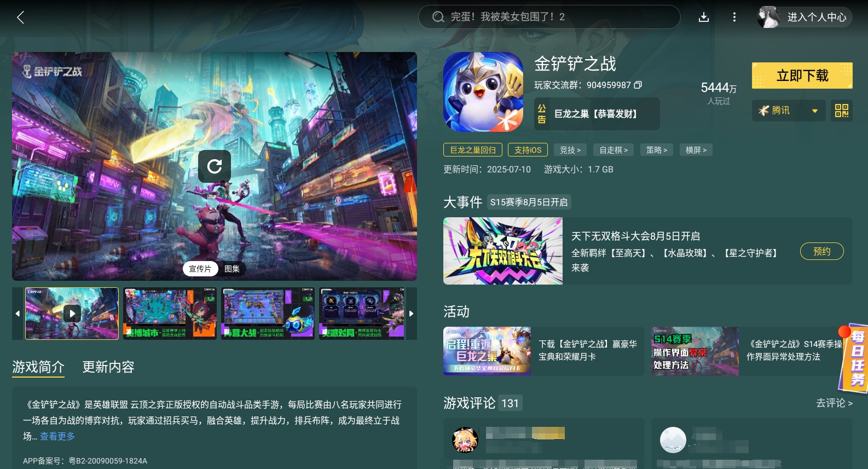
Task: Go back with the top-left arrow
Action: (20, 18)
